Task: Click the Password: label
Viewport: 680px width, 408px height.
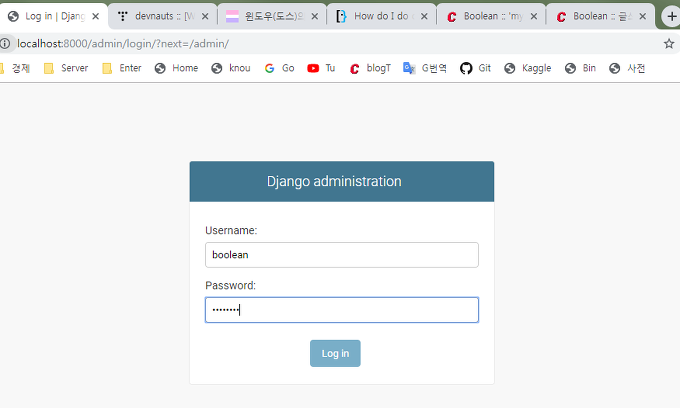Action: (230, 285)
